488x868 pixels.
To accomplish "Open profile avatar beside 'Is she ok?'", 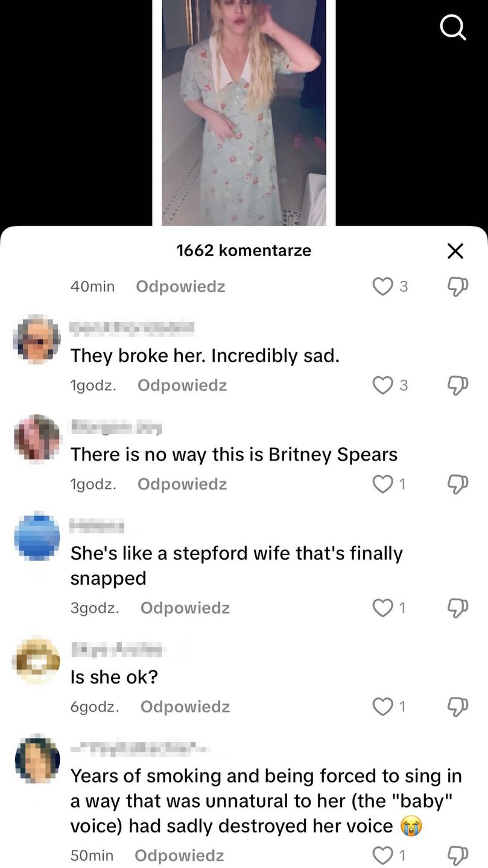I will click(x=37, y=659).
